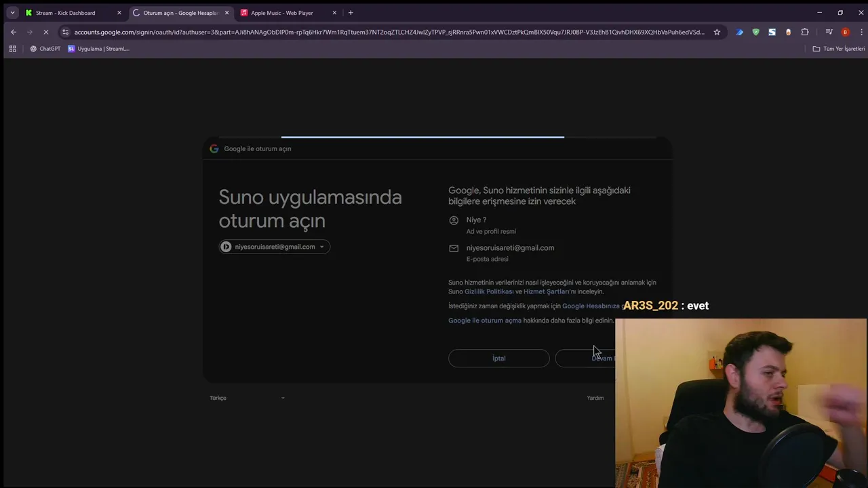Click the Devam button
The height and width of the screenshot is (488, 868).
coord(586,358)
